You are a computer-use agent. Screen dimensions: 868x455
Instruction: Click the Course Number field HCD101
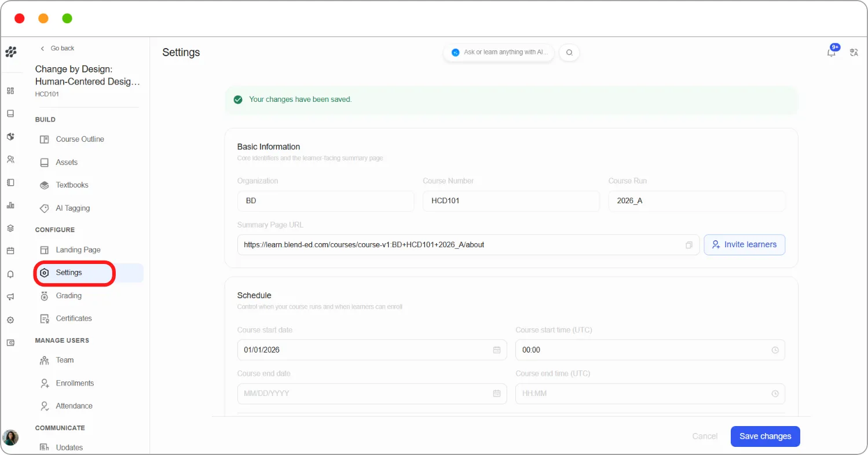tap(511, 201)
